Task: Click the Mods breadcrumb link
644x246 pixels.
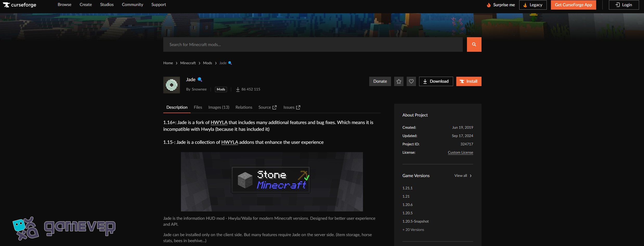Action: (x=207, y=63)
